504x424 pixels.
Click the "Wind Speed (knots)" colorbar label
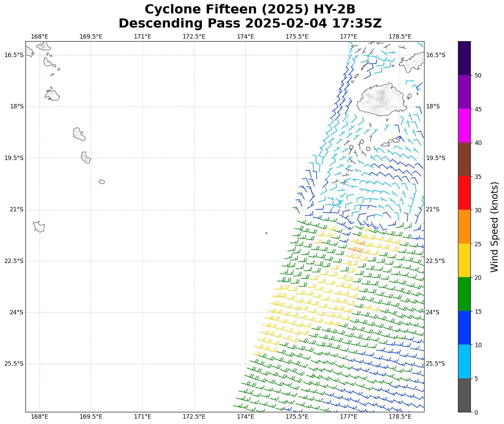494,227
